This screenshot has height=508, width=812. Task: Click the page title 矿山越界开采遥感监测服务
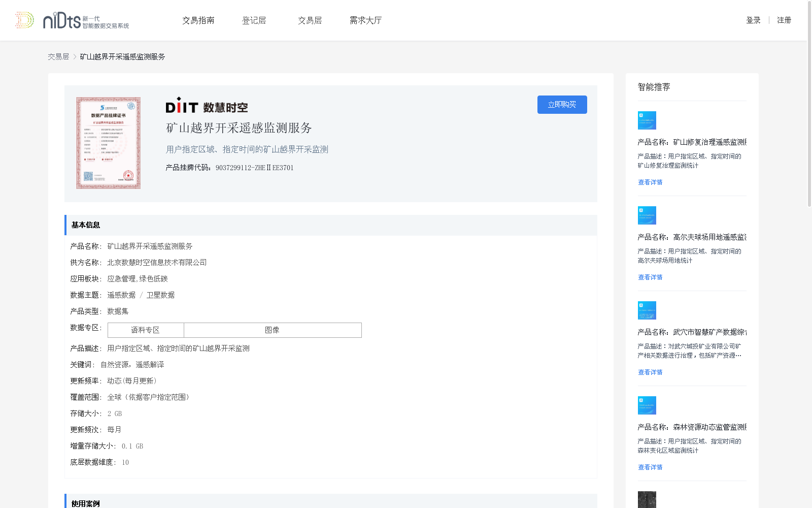point(239,128)
